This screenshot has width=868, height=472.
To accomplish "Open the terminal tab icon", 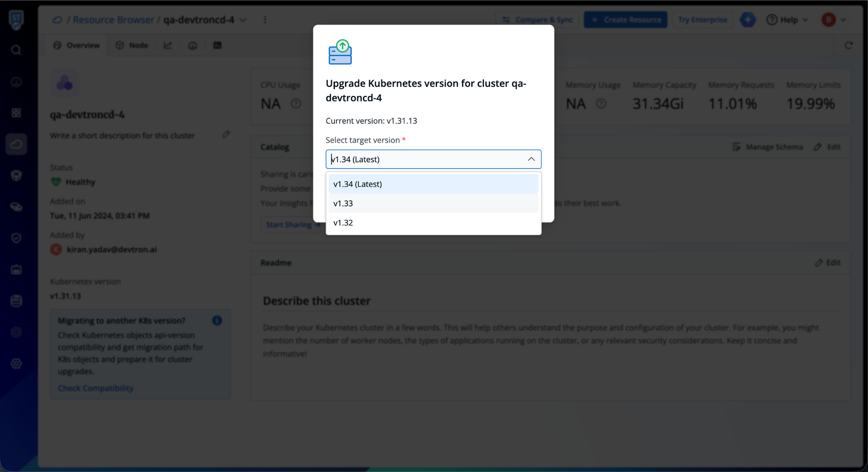I will point(217,46).
